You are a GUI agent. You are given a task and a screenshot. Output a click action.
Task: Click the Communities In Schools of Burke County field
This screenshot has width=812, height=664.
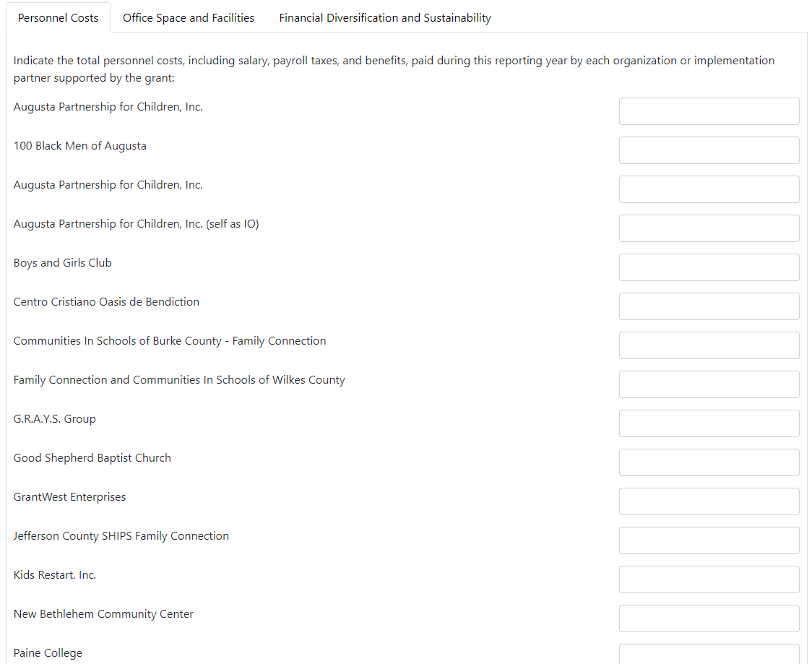[x=709, y=345]
